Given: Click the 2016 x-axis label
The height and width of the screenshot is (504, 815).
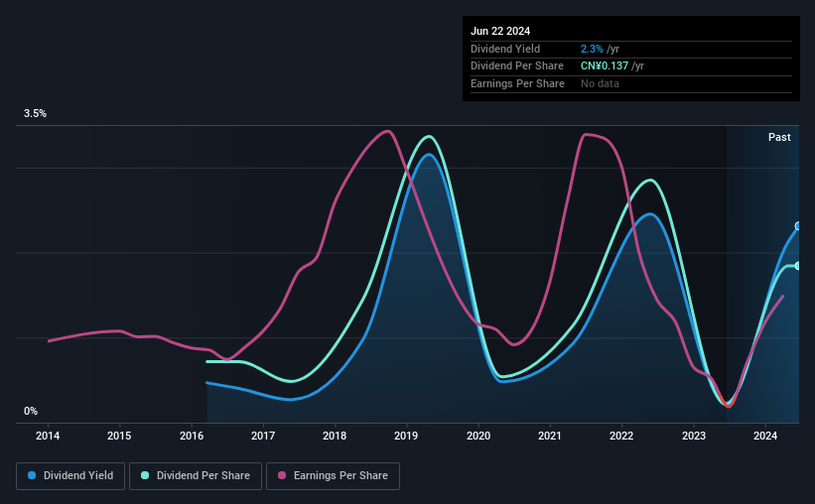Looking at the screenshot, I should coord(192,436).
